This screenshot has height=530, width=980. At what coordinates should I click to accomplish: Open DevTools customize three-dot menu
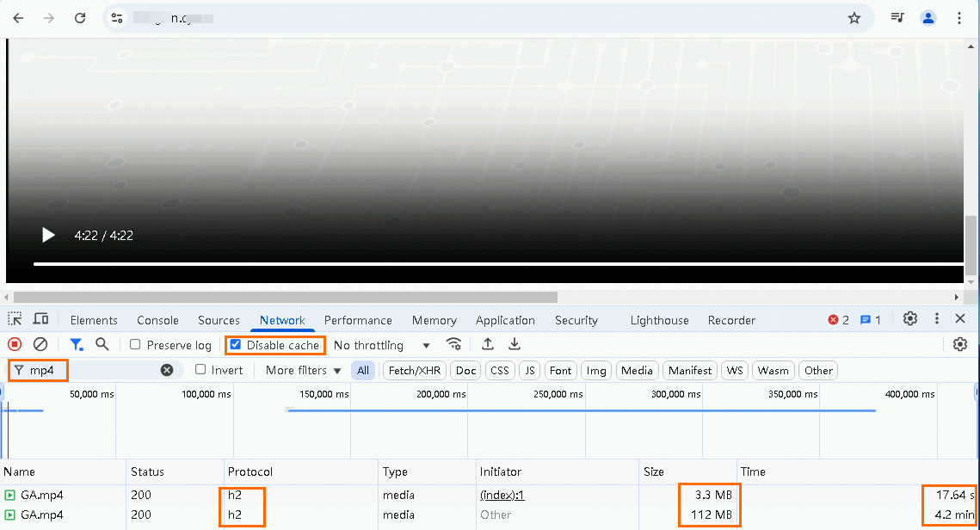click(x=936, y=318)
